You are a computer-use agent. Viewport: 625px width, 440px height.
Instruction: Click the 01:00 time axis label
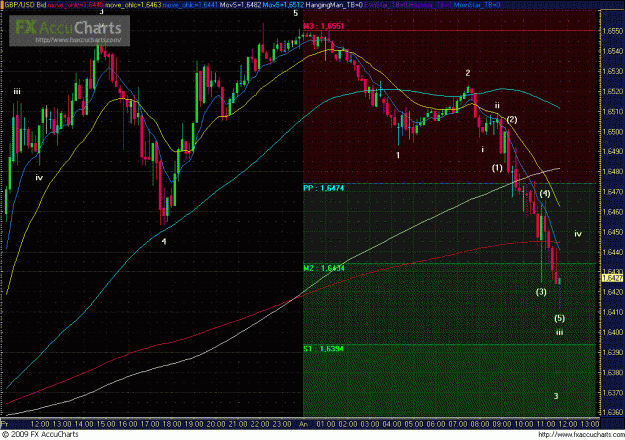click(326, 424)
